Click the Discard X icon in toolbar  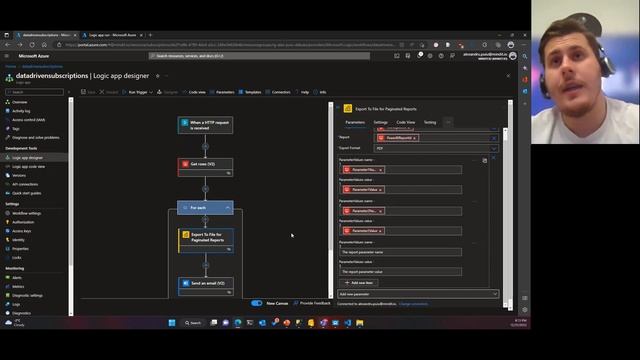102,92
